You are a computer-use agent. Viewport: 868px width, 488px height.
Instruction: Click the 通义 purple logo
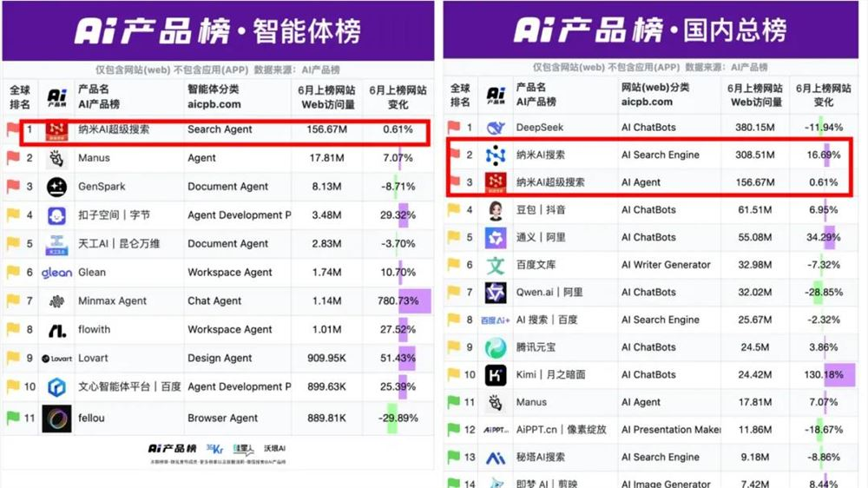pyautogui.click(x=496, y=238)
